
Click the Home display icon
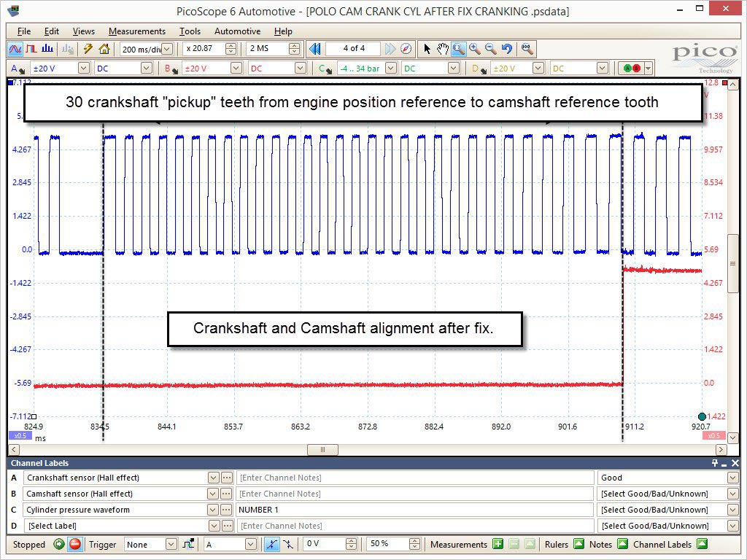pos(104,49)
